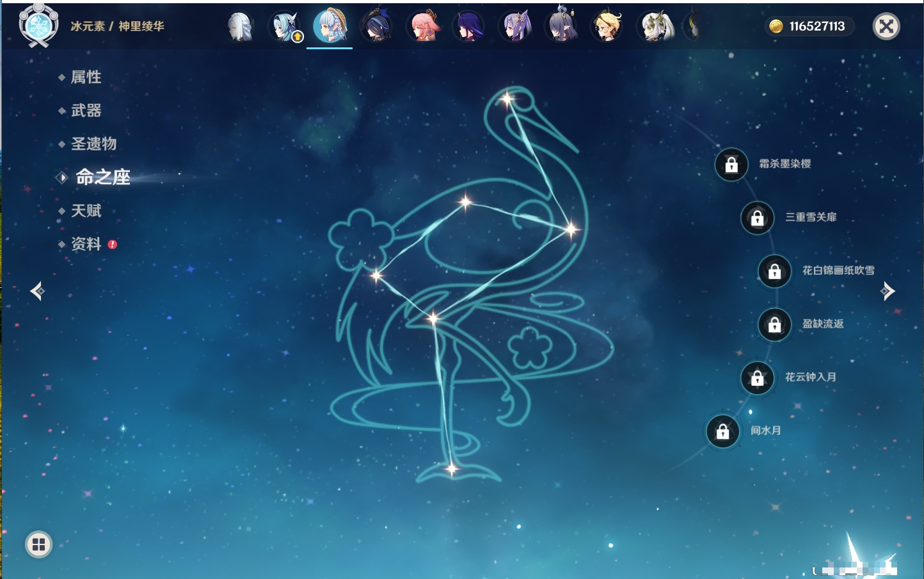Pick the avatar wearing a dark tricorn hat
Image resolution: width=924 pixels, height=579 pixels.
click(x=376, y=27)
